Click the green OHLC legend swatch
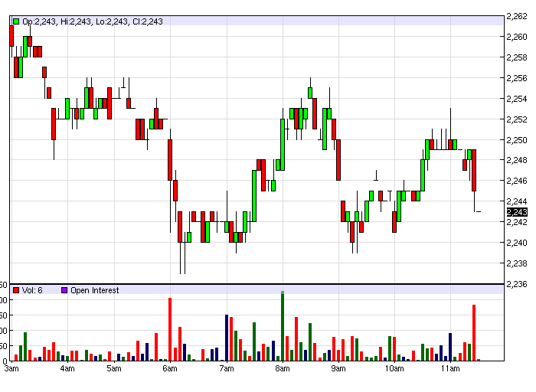 (x=16, y=21)
